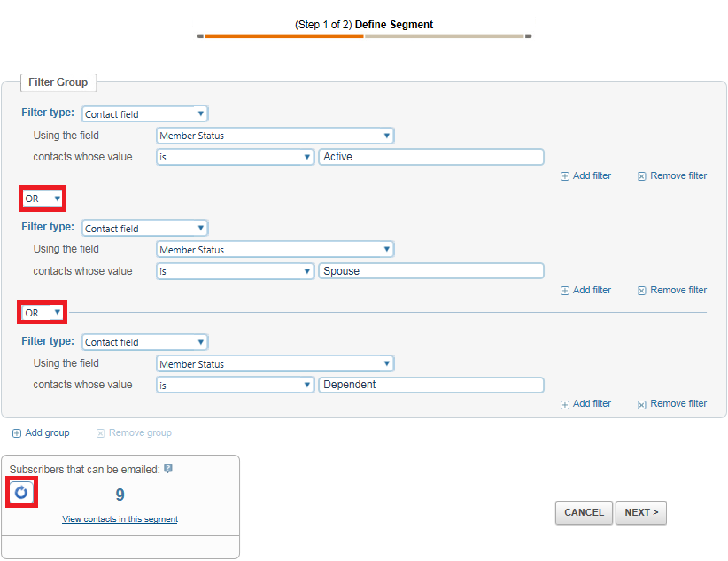728x561 pixels.
Task: Remove the filter with value Active
Action: [671, 175]
